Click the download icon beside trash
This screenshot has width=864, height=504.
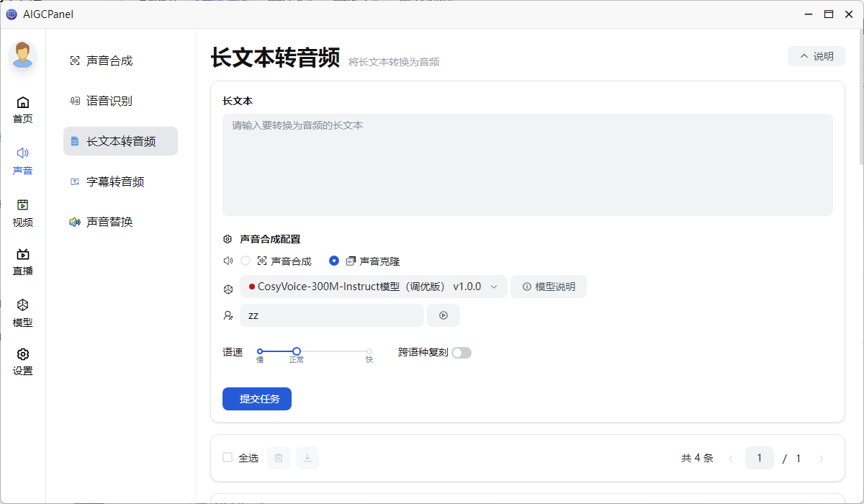(x=307, y=458)
